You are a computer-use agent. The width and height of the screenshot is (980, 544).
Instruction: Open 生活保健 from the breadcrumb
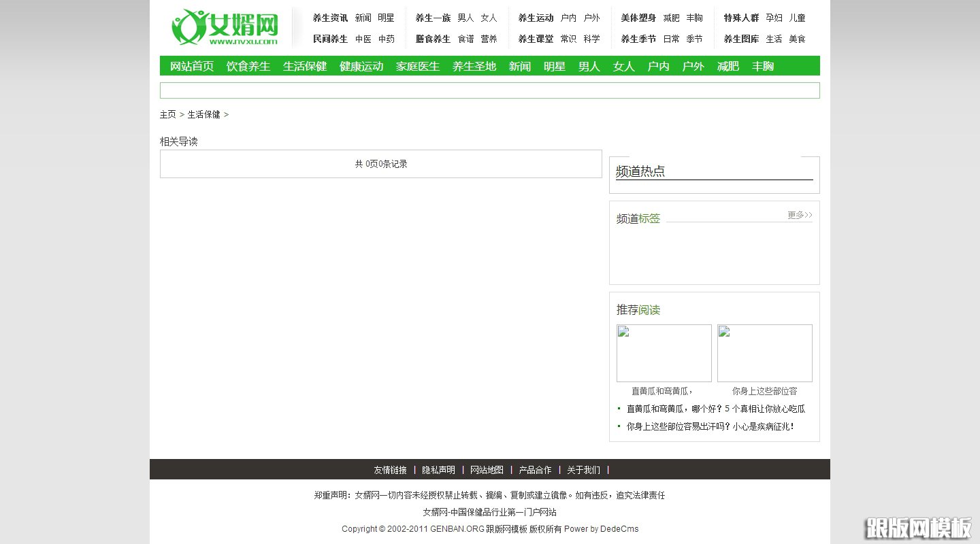pos(204,114)
